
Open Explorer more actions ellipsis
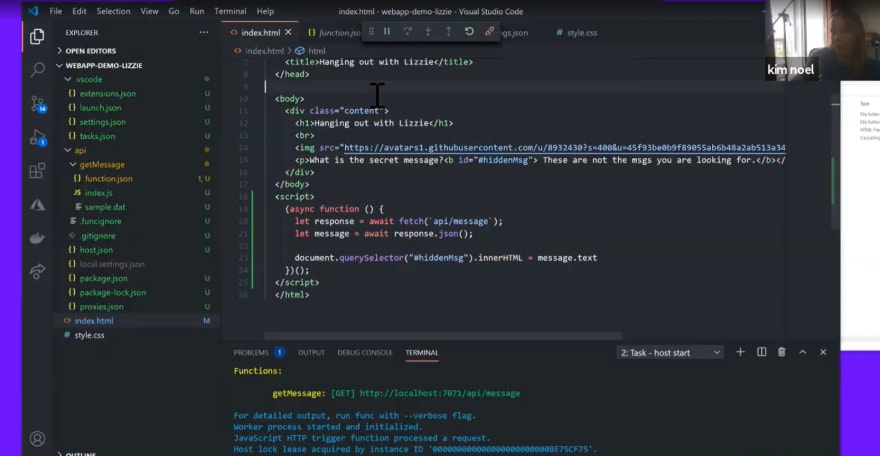(x=204, y=33)
